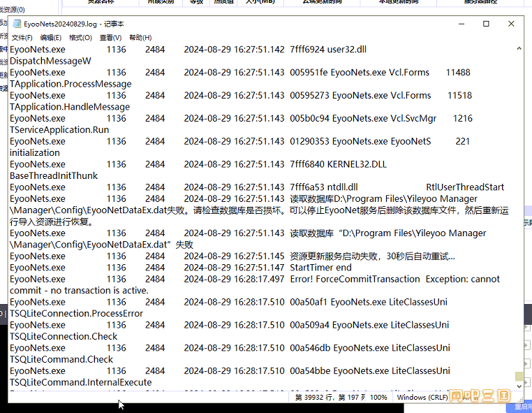Click the text Vcl.SvcMgr
This screenshot has height=413, width=532.
[413, 119]
